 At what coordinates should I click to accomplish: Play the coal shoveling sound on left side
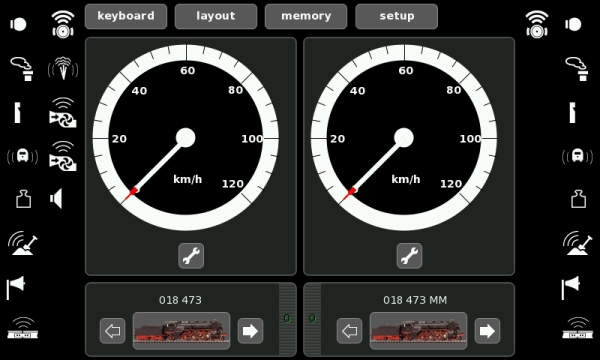tap(23, 243)
